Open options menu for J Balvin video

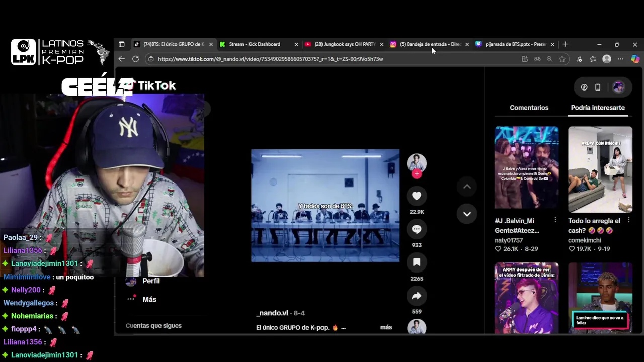tap(555, 220)
